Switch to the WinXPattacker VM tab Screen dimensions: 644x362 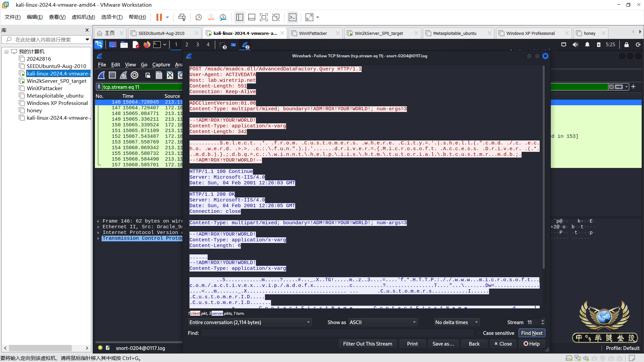coord(313,33)
